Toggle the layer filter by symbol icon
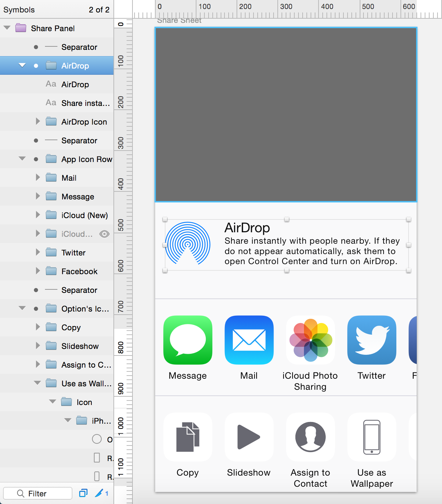The height and width of the screenshot is (504, 442). click(x=83, y=493)
